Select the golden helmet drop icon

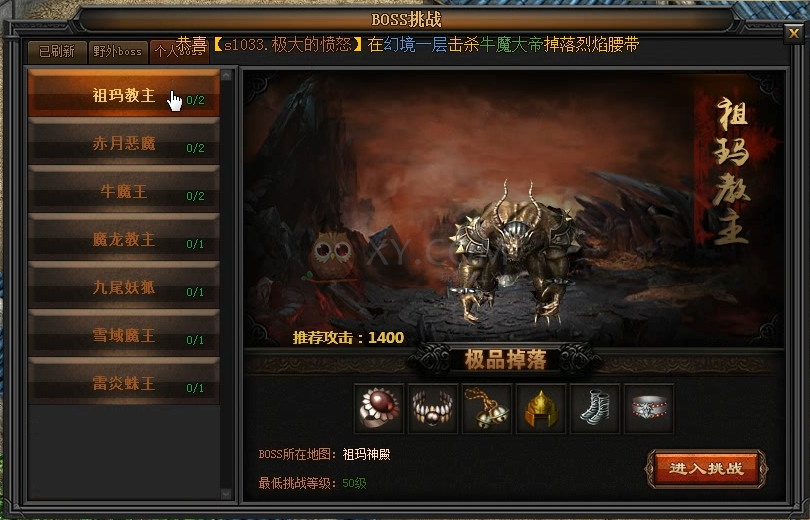(x=540, y=408)
